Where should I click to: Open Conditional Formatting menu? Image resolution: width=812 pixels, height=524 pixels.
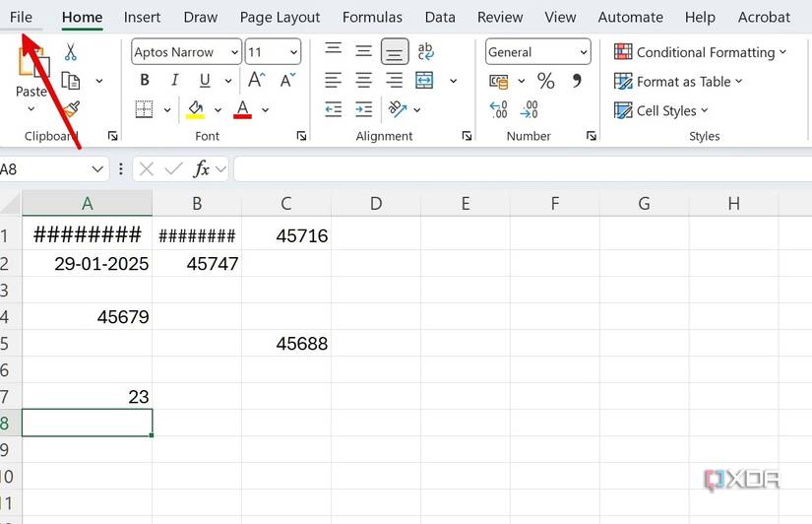click(x=700, y=52)
